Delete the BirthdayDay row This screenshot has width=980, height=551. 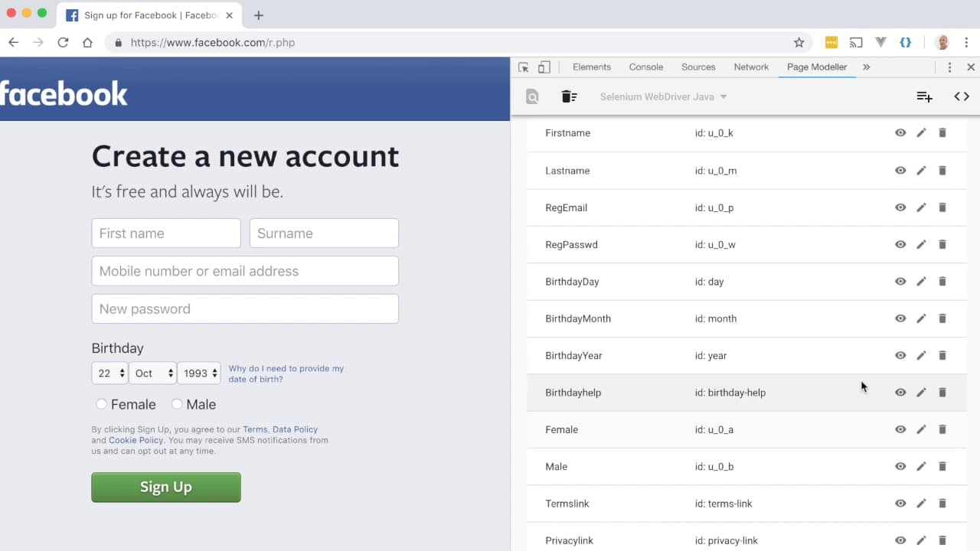(x=942, y=282)
